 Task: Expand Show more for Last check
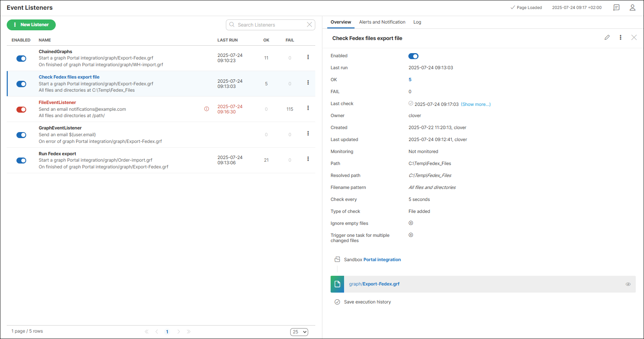pos(475,104)
